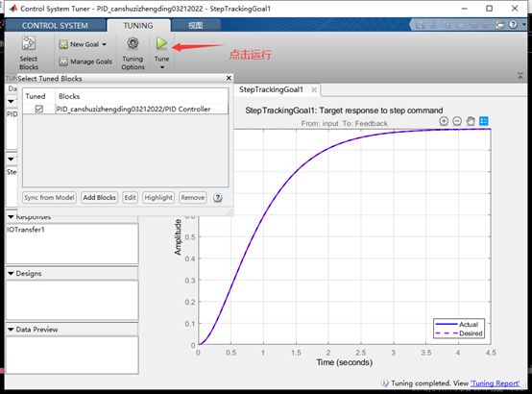Click the plot title StepTrackingGoal1 Target response
Viewport: 532px width, 394px height.
click(x=344, y=111)
